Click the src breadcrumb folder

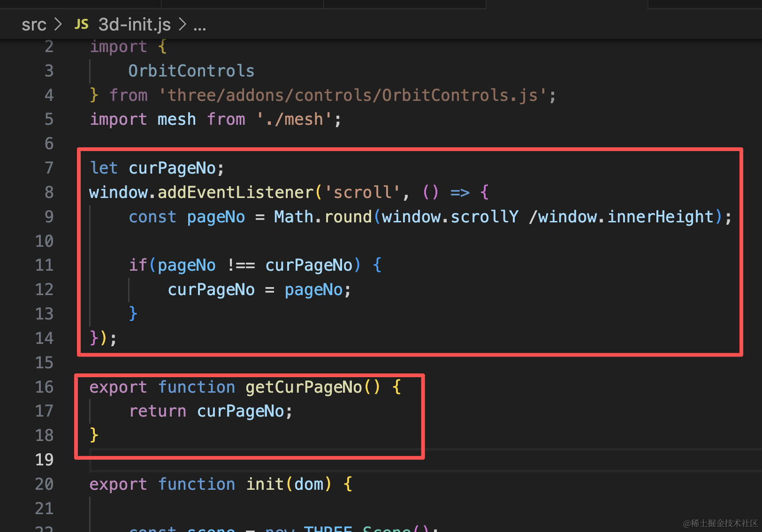pos(34,24)
